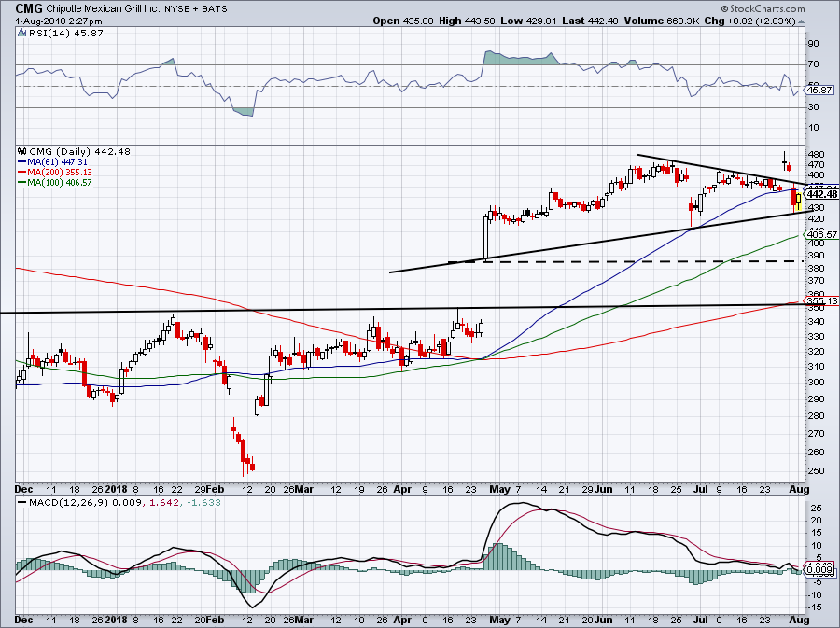Click the 400 level on price axis
This screenshot has width=840, height=628.
pos(817,243)
